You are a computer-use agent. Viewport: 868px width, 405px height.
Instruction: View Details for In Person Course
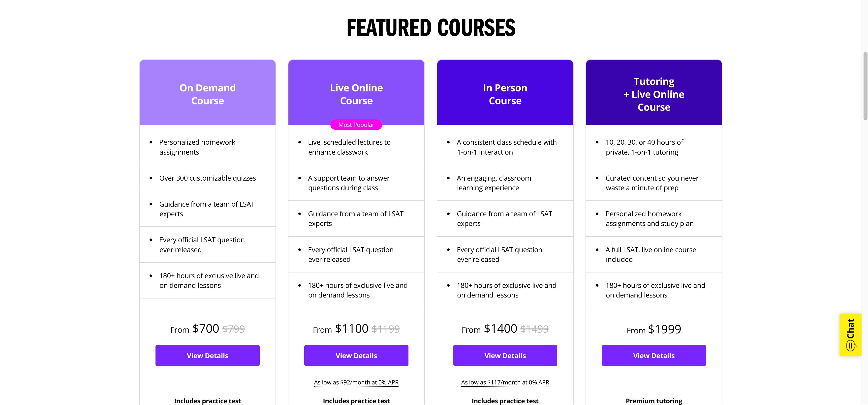[505, 355]
